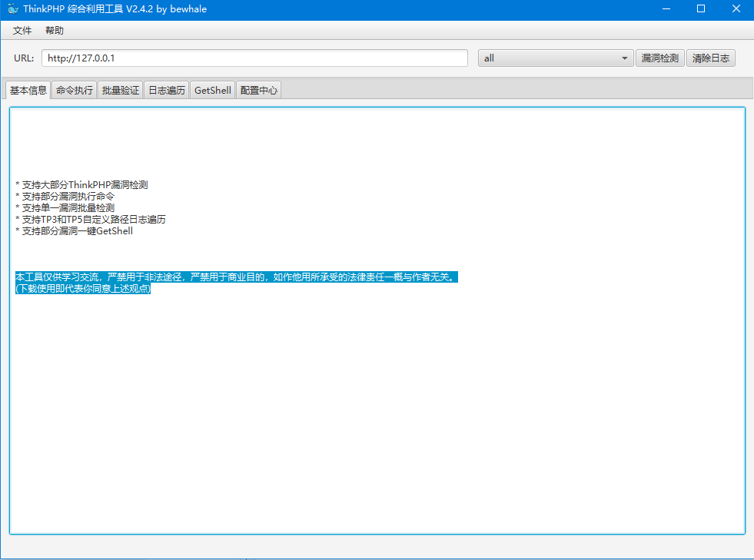The width and height of the screenshot is (754, 560).
Task: Open the 配置中心 tab
Action: 259,91
